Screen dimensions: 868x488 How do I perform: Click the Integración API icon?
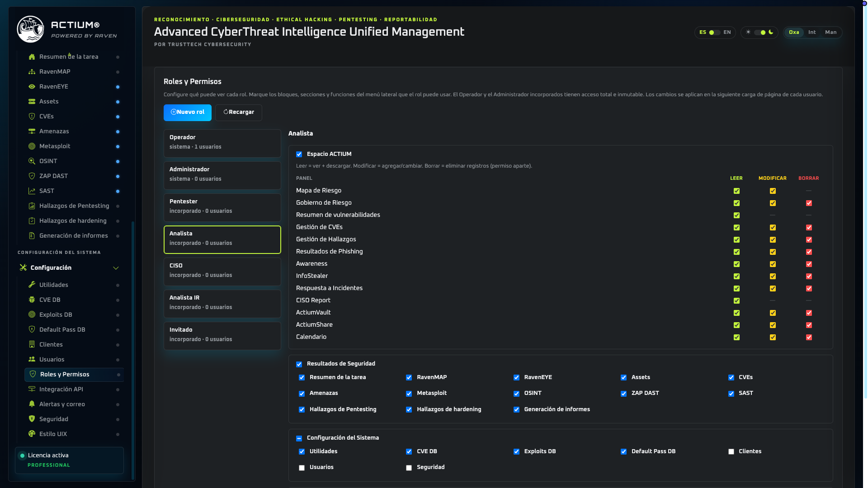[x=32, y=389]
